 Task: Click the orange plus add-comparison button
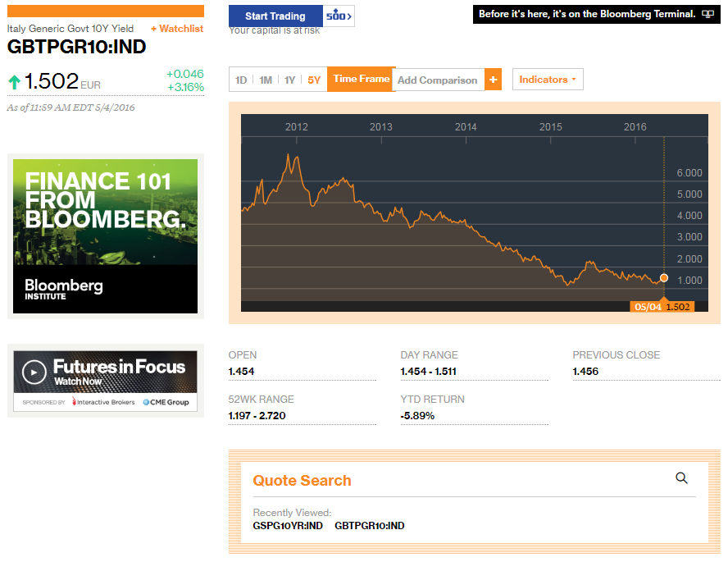[493, 80]
